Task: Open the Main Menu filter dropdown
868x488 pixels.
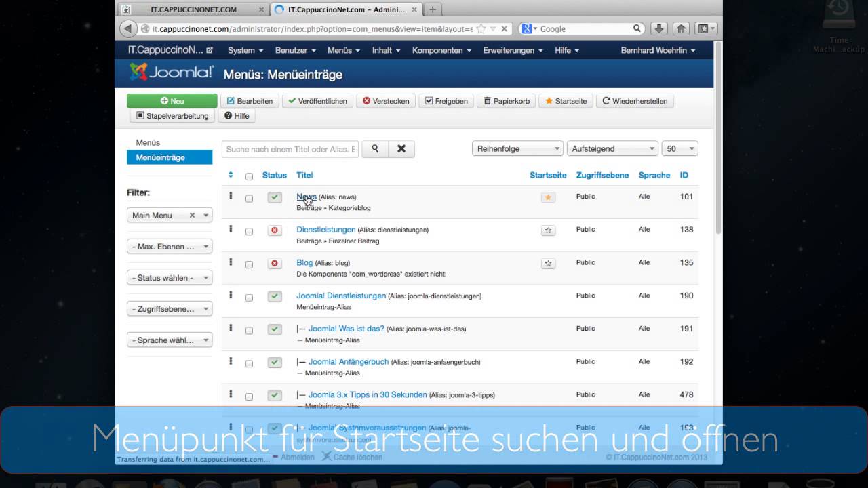Action: 170,216
